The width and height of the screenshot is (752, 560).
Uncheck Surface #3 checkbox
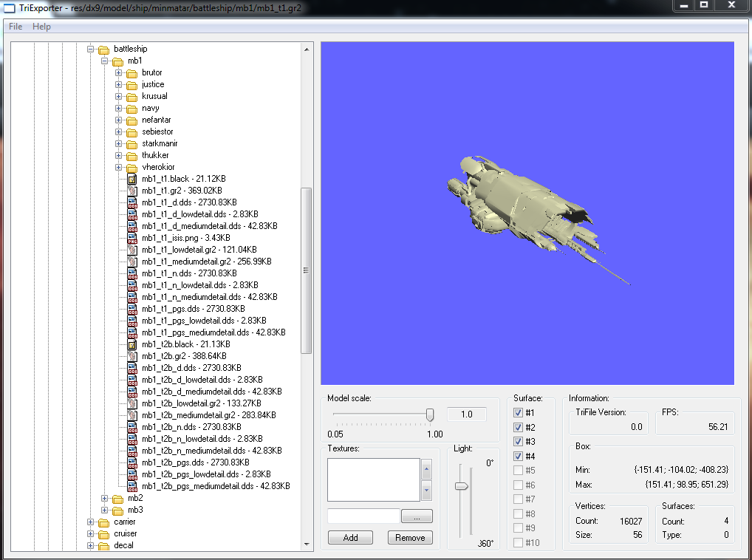518,441
